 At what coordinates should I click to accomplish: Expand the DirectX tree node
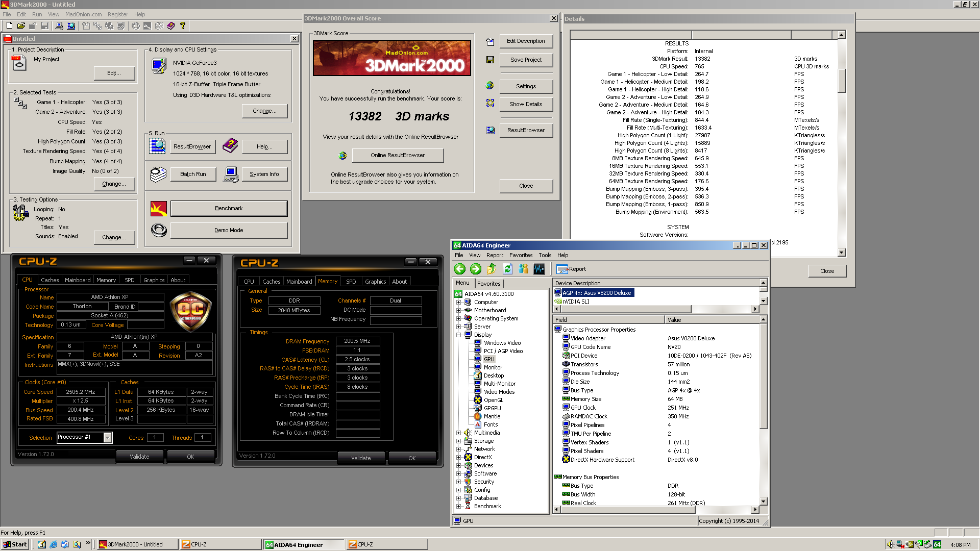point(458,457)
